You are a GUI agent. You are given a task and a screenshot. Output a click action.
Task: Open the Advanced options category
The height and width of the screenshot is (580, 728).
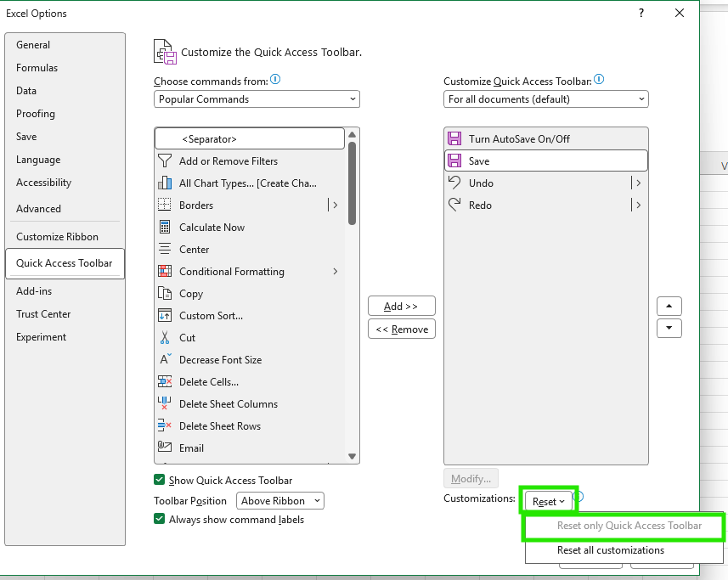point(65,209)
